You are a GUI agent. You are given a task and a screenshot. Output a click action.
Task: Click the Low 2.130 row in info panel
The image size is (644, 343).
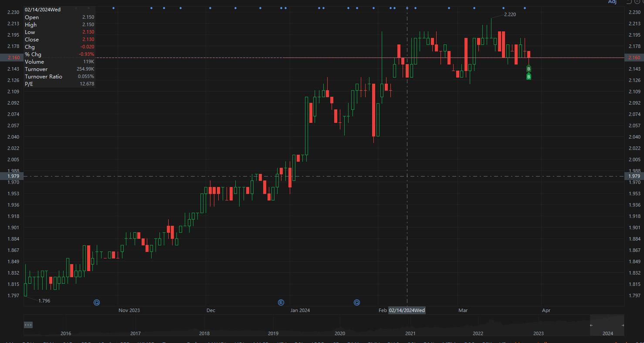click(x=60, y=32)
